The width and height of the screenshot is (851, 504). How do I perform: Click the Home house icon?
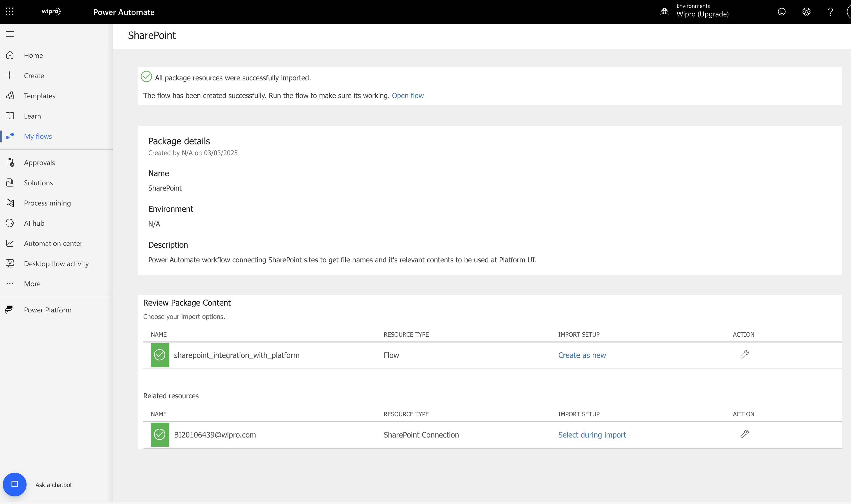[x=10, y=55]
